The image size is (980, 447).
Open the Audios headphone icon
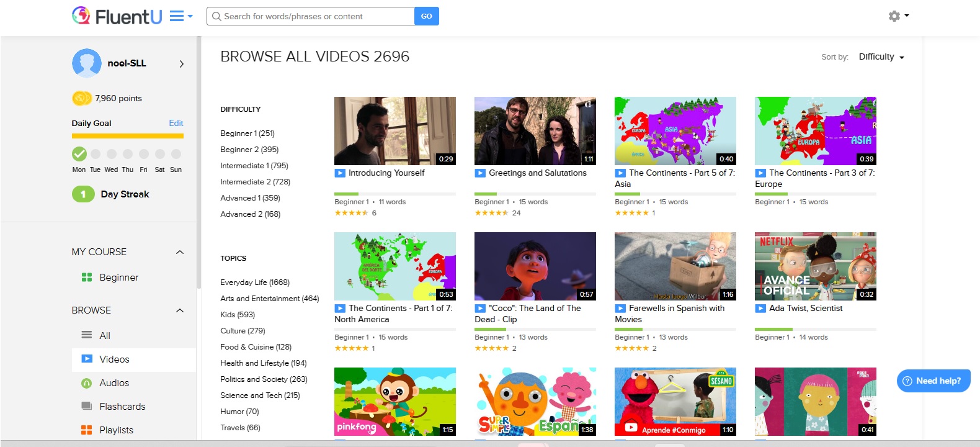click(87, 383)
